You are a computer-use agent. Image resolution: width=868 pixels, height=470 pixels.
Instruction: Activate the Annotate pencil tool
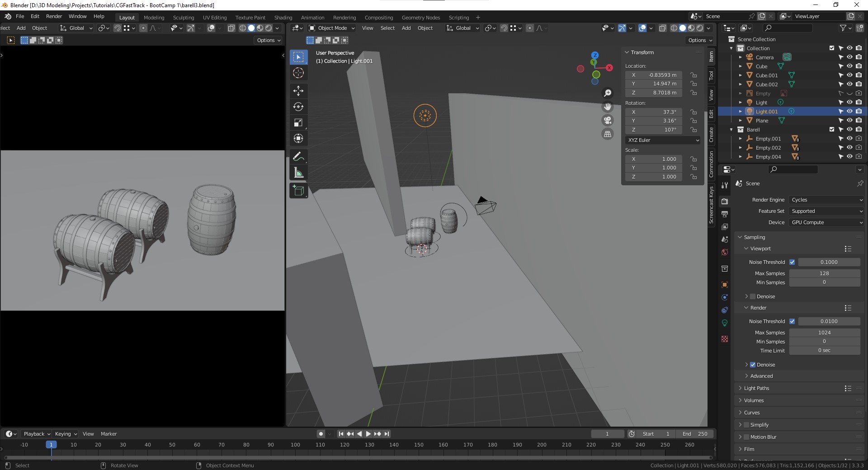[x=298, y=157]
